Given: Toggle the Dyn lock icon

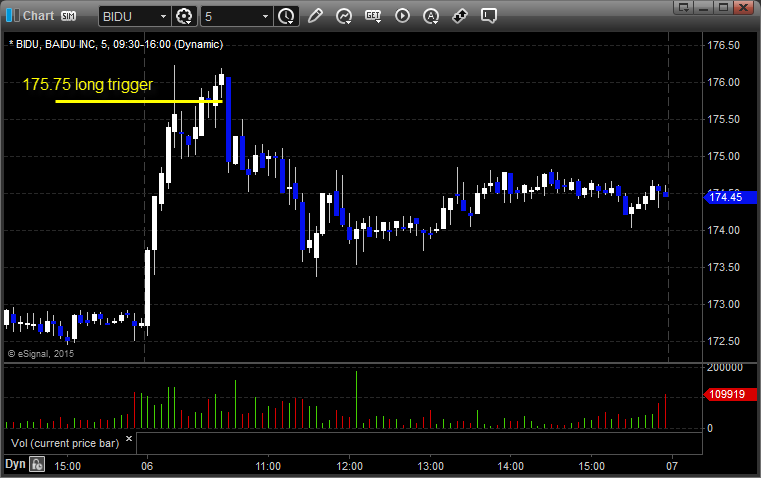Looking at the screenshot, I should click(36, 464).
